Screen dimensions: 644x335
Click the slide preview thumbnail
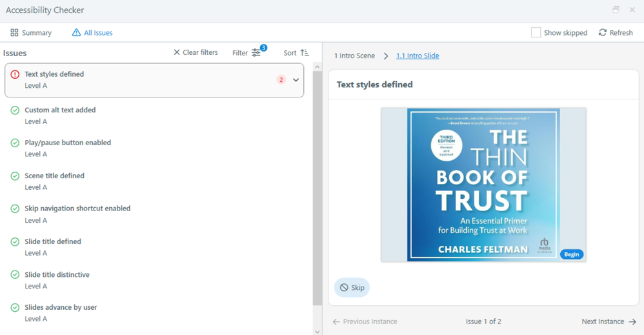pos(483,185)
